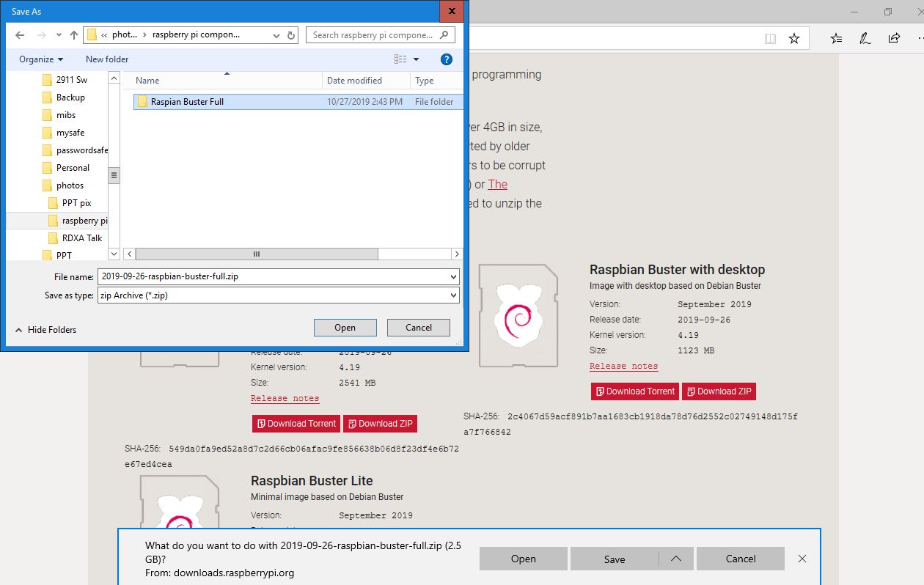Go back in Save As dialog
The height and width of the screenshot is (585, 924).
[x=19, y=35]
